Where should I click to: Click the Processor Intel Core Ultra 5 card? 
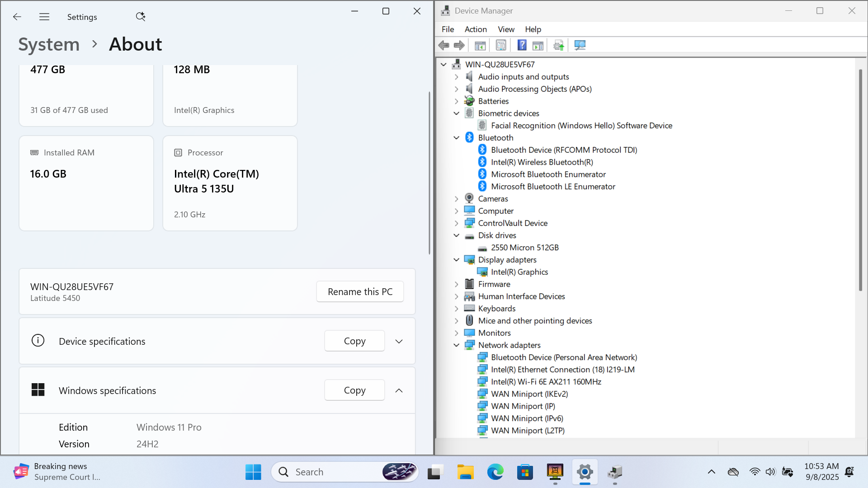pyautogui.click(x=230, y=183)
